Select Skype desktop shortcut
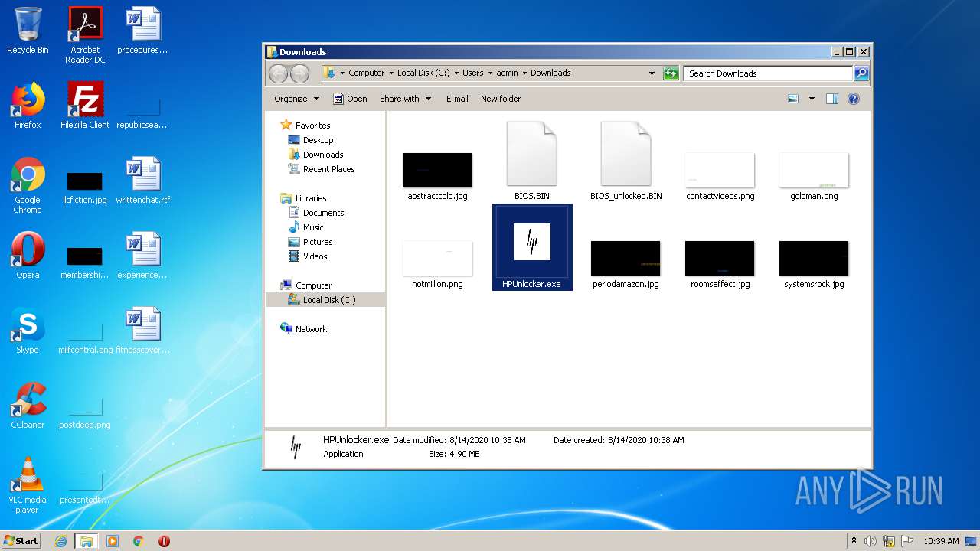 coord(28,331)
